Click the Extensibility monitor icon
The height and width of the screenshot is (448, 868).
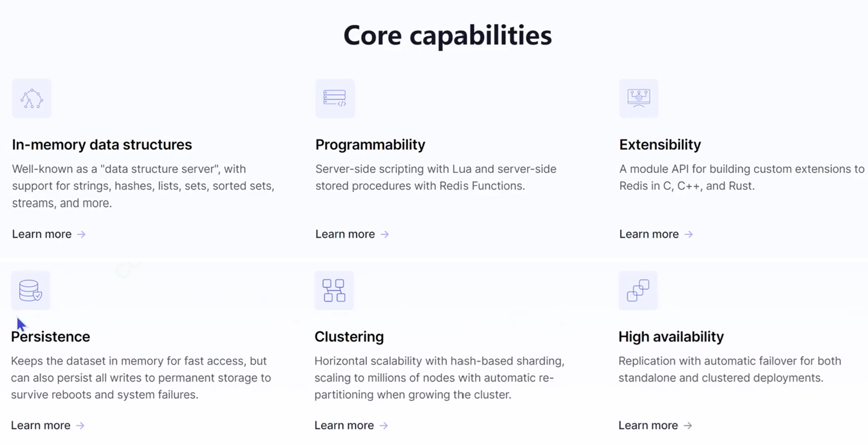(639, 98)
